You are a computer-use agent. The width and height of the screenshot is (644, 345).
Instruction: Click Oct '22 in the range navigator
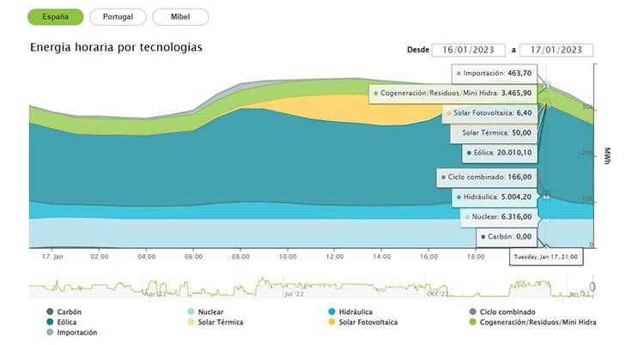point(438,294)
